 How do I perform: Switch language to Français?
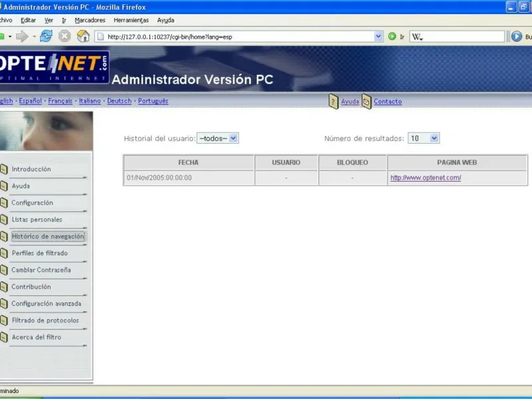(60, 101)
